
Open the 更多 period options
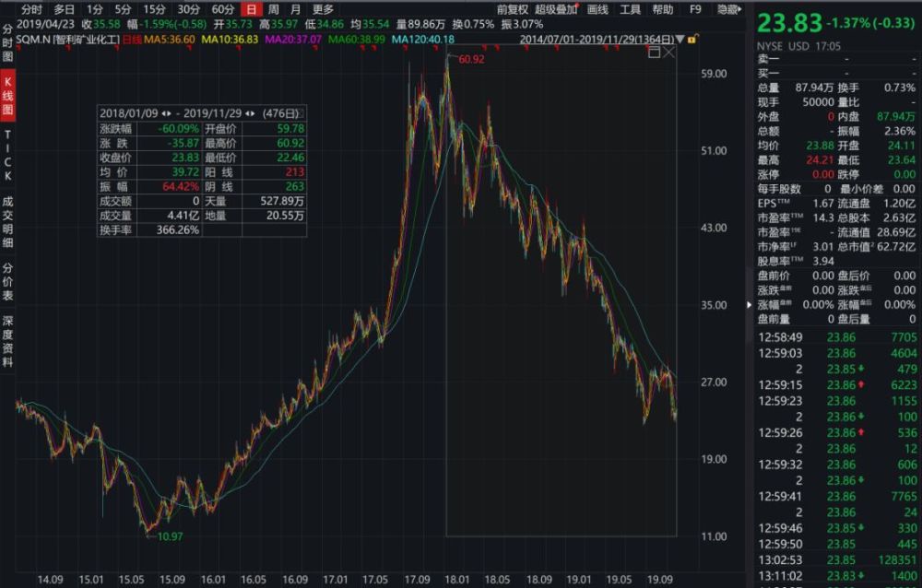tap(323, 9)
